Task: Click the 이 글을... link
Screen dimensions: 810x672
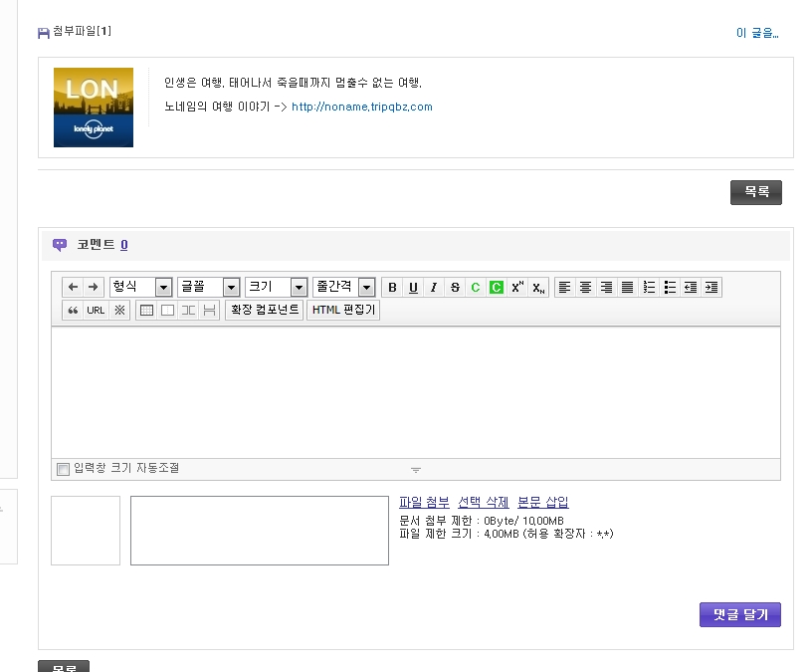Action: pos(757,33)
